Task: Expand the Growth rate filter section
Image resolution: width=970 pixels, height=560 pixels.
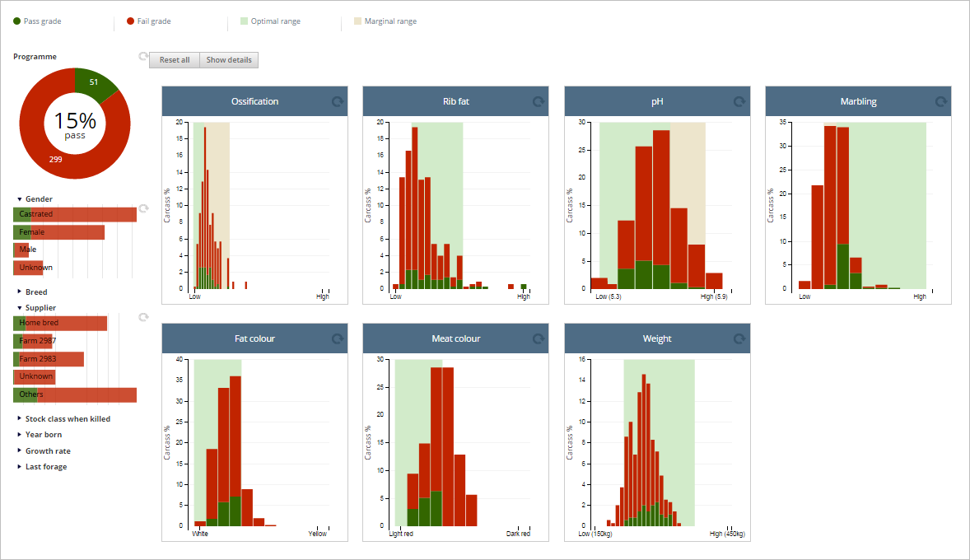Action: tap(44, 451)
